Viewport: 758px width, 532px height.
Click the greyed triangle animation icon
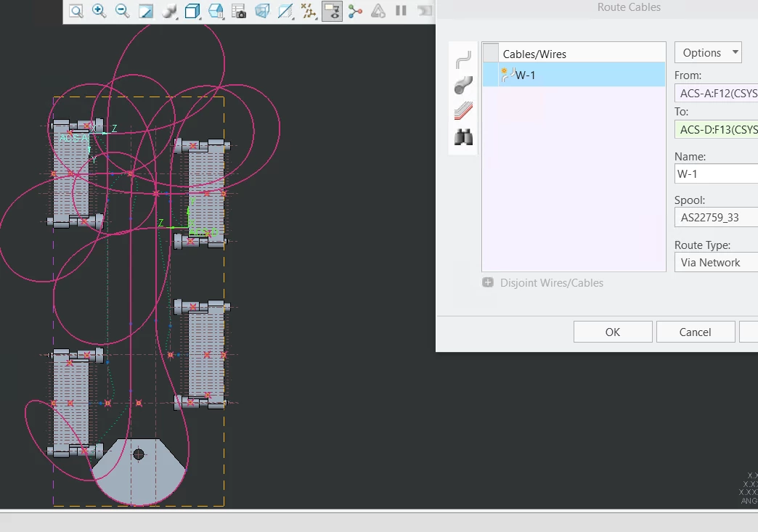pyautogui.click(x=378, y=11)
